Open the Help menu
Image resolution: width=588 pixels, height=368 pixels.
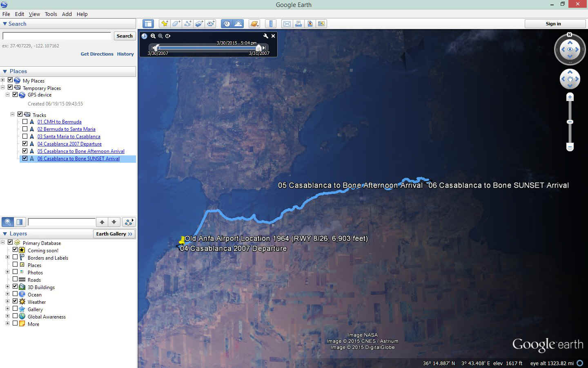[82, 14]
